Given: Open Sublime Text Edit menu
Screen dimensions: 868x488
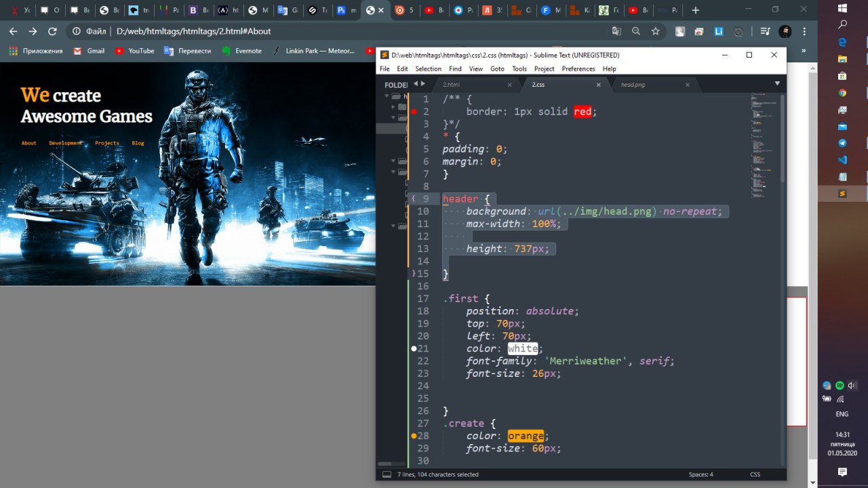Looking at the screenshot, I should [402, 68].
